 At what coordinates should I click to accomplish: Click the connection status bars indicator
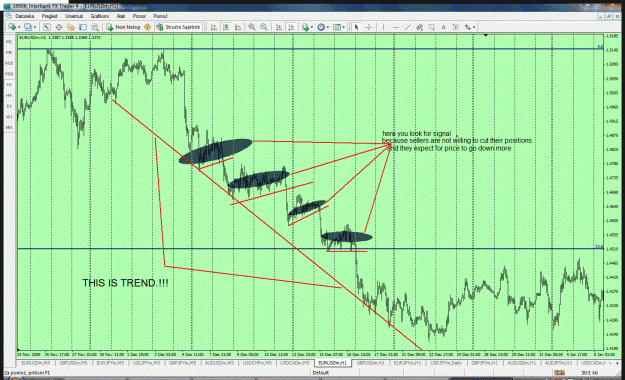pos(559,373)
